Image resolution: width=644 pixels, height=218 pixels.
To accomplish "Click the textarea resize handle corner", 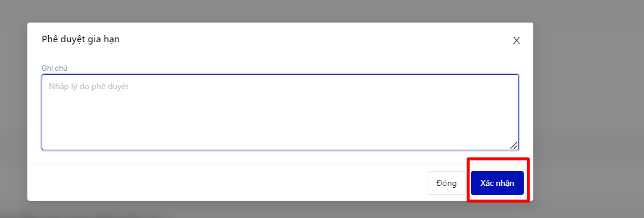I will [514, 146].
